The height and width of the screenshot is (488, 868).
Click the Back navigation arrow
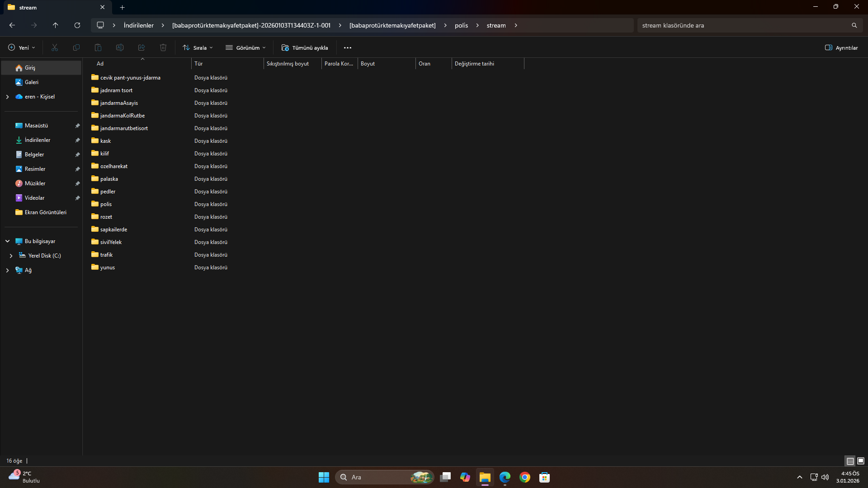(x=12, y=25)
